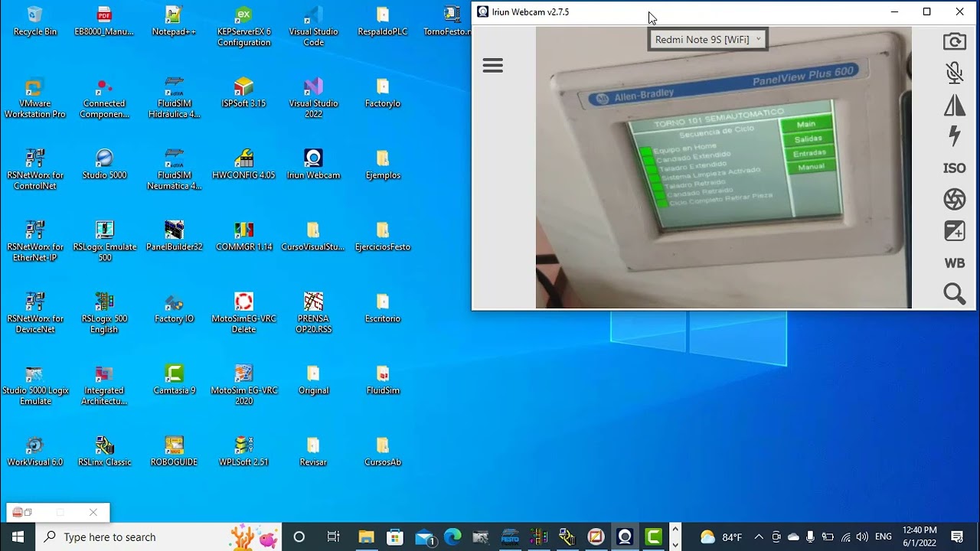This screenshot has width=980, height=551.
Task: Click the webcam video preview
Action: click(x=724, y=168)
